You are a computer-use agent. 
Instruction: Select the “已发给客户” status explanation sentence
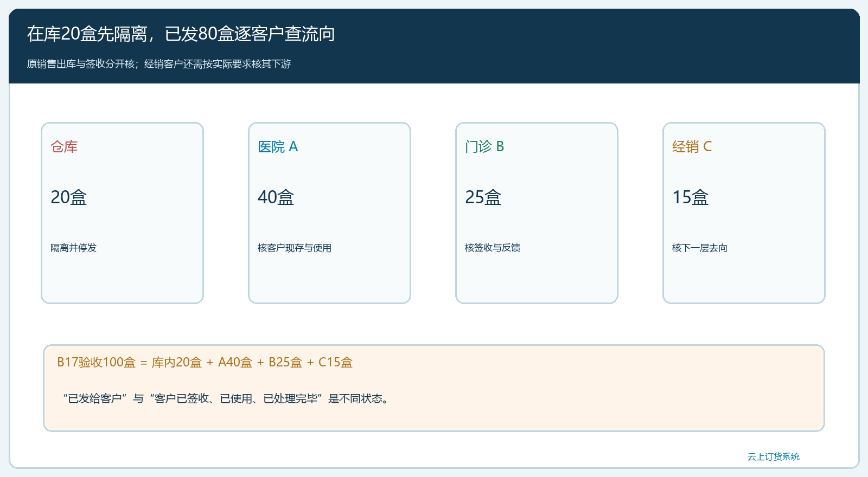[225, 399]
